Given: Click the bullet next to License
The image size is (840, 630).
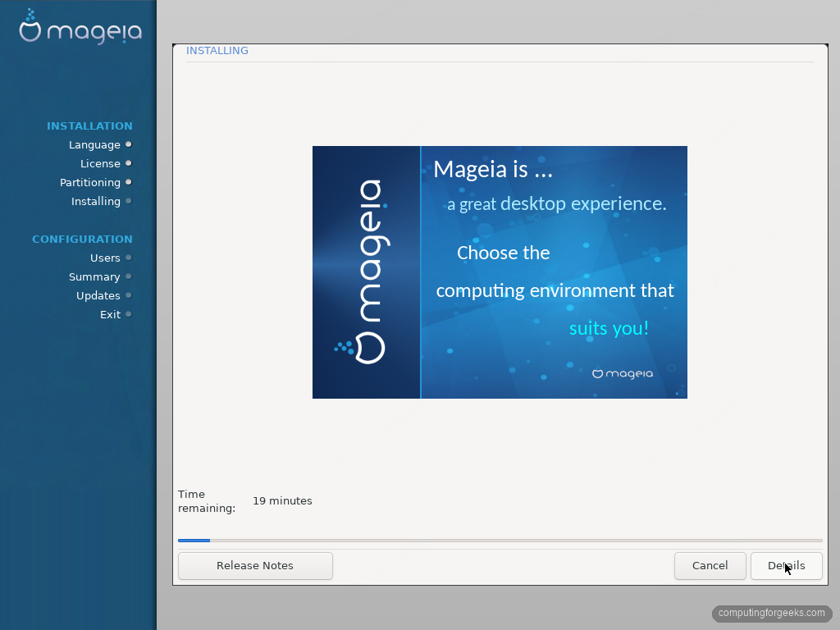Looking at the screenshot, I should click(x=129, y=163).
